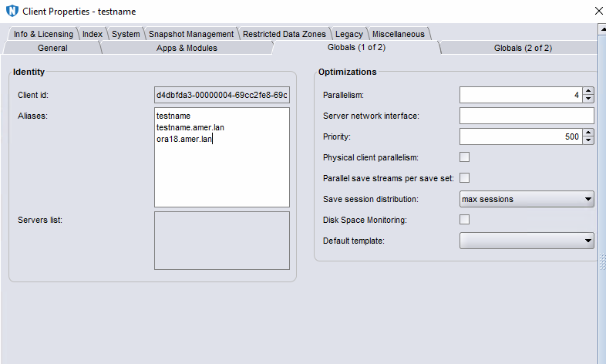Enable Physical client parallelism checkbox
The height and width of the screenshot is (364, 606).
465,157
